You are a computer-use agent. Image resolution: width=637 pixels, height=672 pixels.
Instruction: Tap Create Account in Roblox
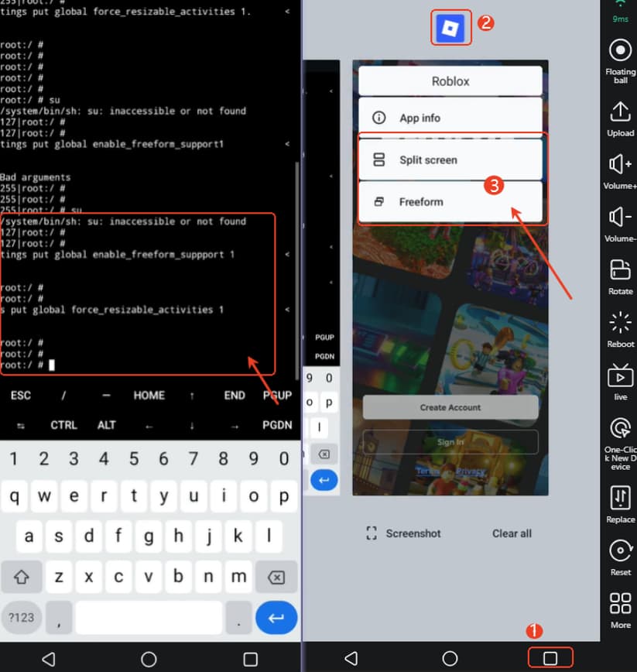coord(450,406)
